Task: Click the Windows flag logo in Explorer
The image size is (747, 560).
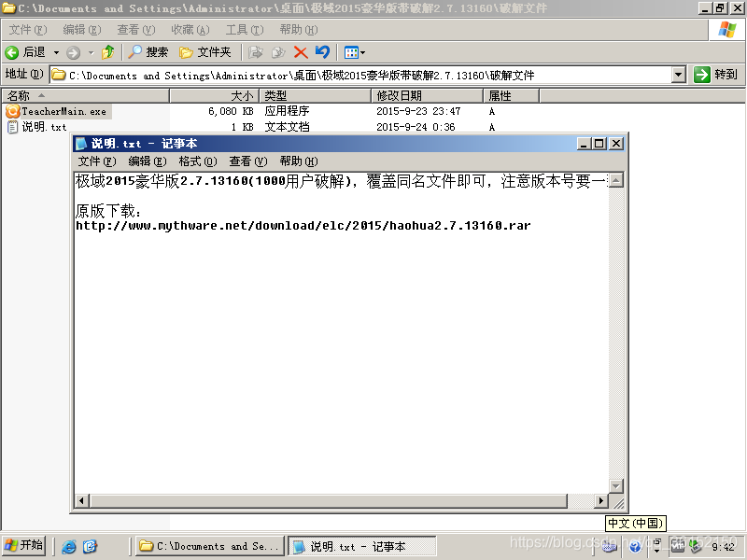Action: click(726, 30)
